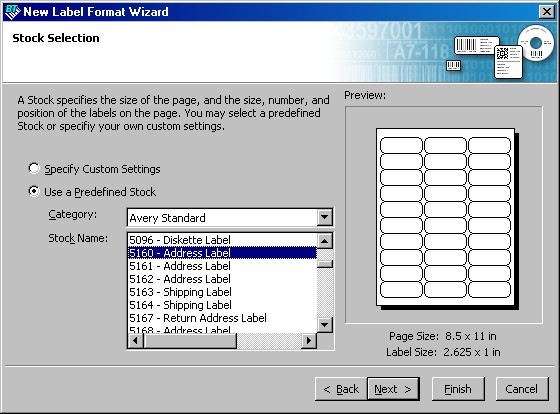Click the stock list horizontal scroll thumb

[x=190, y=341]
